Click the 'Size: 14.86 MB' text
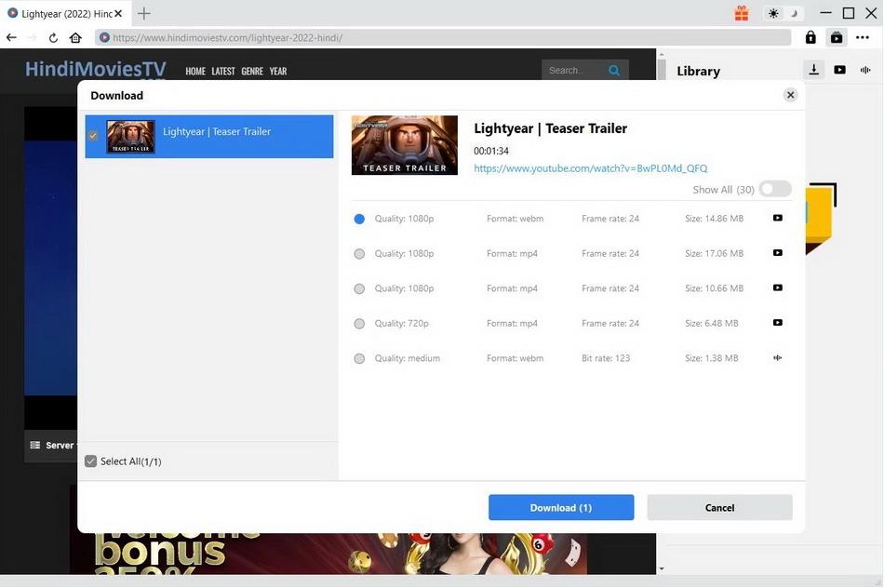This screenshot has width=884, height=588. pyautogui.click(x=714, y=219)
